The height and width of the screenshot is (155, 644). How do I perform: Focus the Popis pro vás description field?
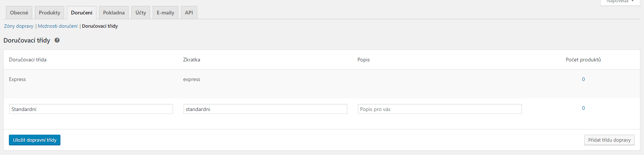(x=440, y=109)
